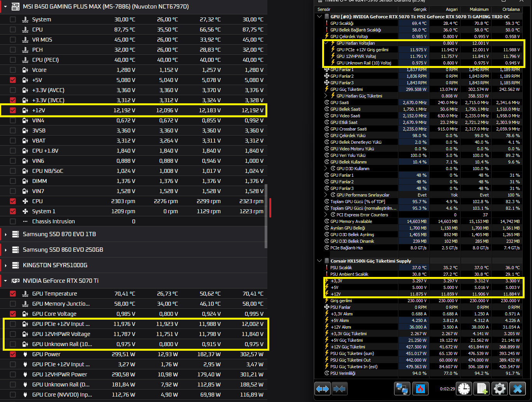Click the thermometer icon on the VR MOS row

coord(25,40)
